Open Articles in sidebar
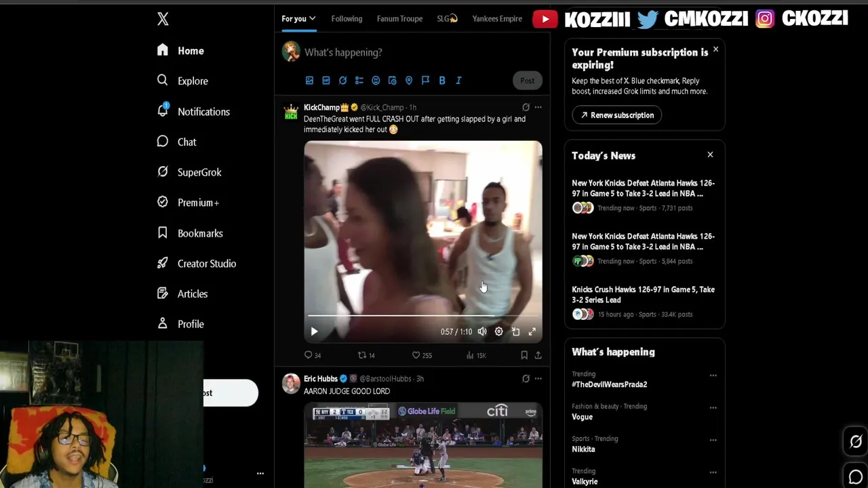Viewport: 868px width, 488px height. point(182,293)
